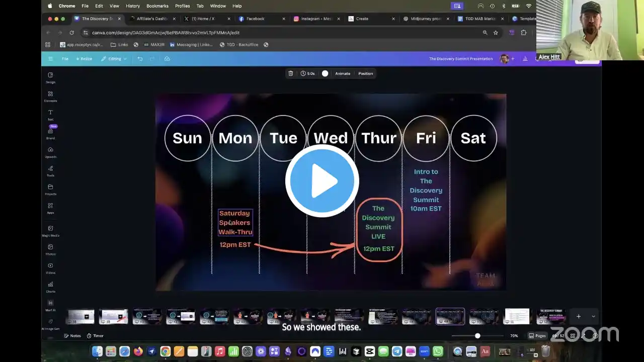The image size is (644, 362).
Task: Select page 51 thumbnail
Action: [517, 316]
